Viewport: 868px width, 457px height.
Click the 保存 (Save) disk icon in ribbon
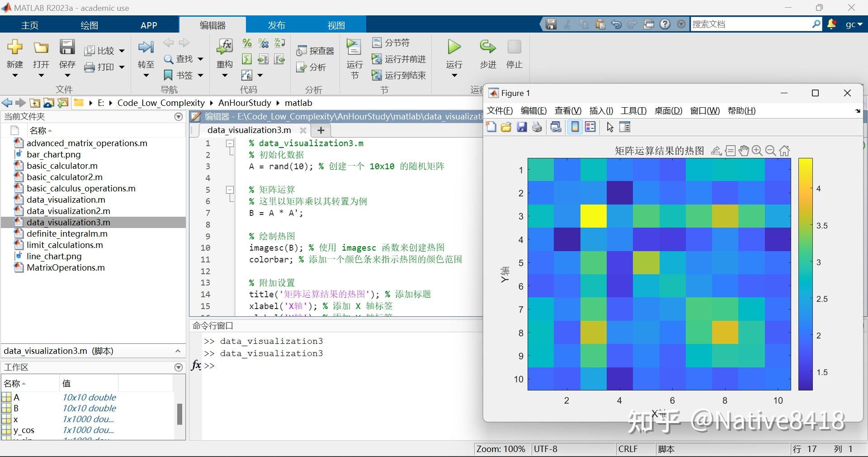[x=67, y=47]
